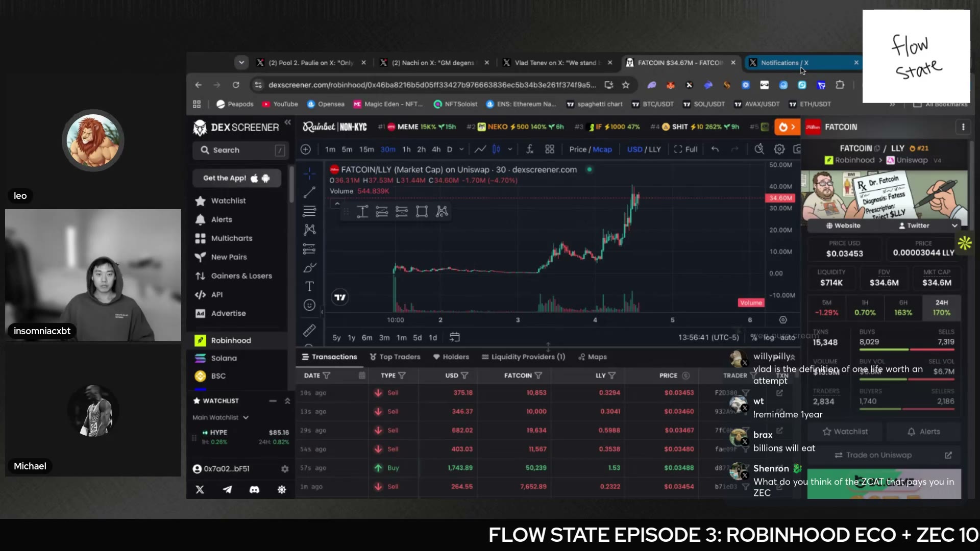Open the chart style dropdown arrow
The height and width of the screenshot is (551, 980).
pos(510,149)
